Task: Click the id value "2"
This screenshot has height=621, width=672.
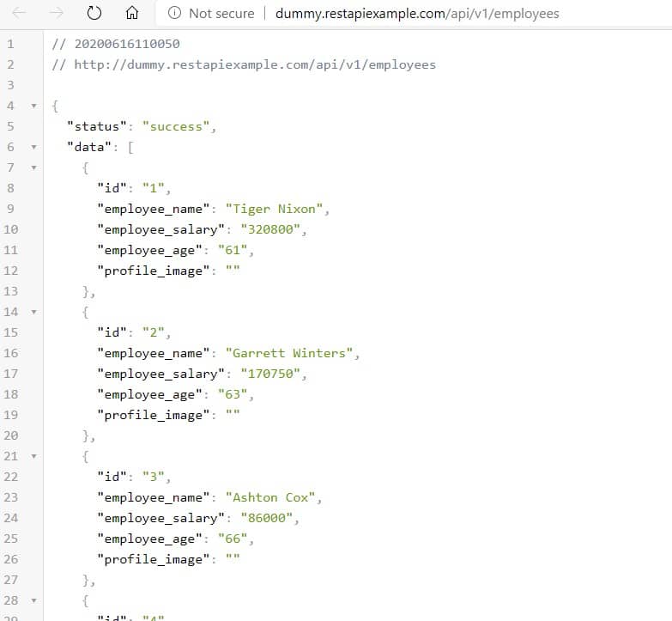Action: (154, 332)
